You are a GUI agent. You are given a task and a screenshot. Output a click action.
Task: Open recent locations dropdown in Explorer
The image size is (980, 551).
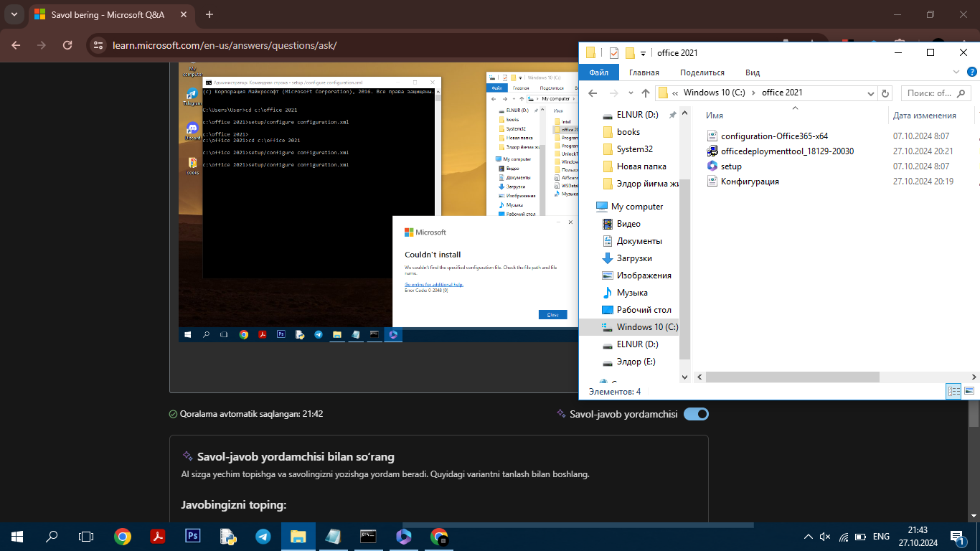coord(631,93)
